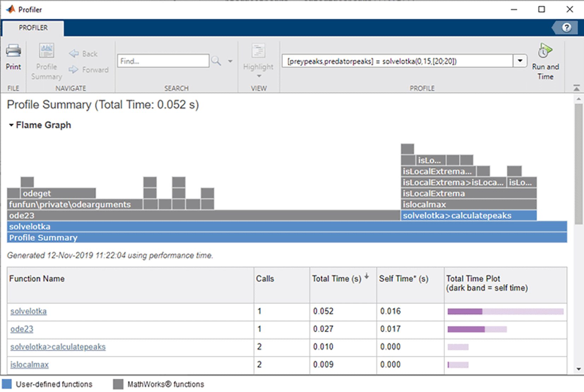Select the PROFILER ribbon tab
The height and width of the screenshot is (392, 584).
(33, 28)
